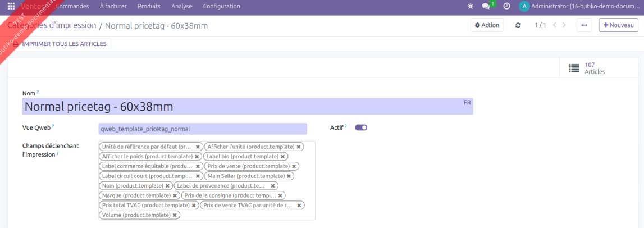Click the Label bio tag text

(x=243, y=157)
